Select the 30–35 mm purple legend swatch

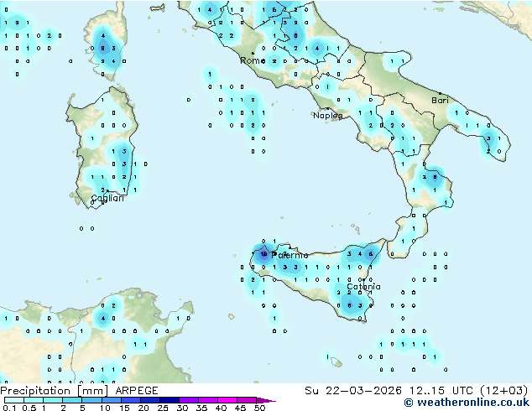coord(189,400)
